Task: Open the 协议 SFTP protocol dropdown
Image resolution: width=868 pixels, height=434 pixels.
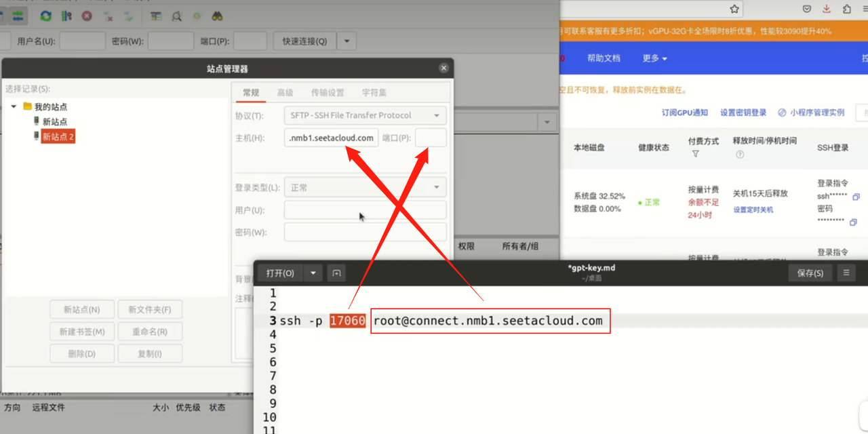Action: click(x=365, y=115)
